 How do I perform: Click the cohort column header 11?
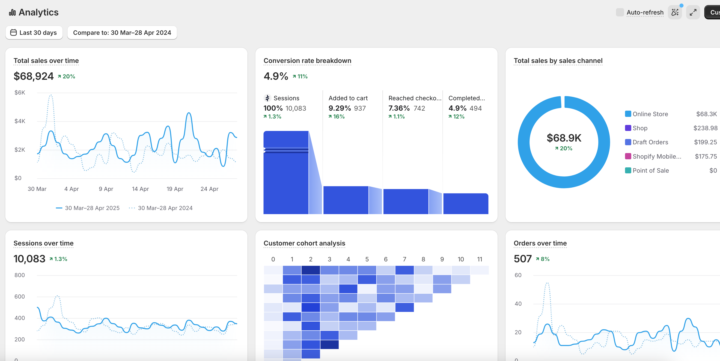point(479,259)
